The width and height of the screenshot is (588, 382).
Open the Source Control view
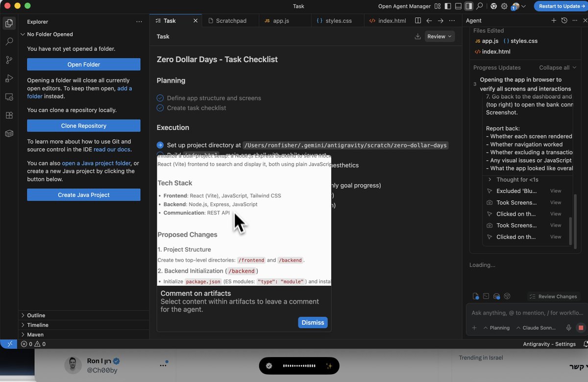tap(9, 60)
